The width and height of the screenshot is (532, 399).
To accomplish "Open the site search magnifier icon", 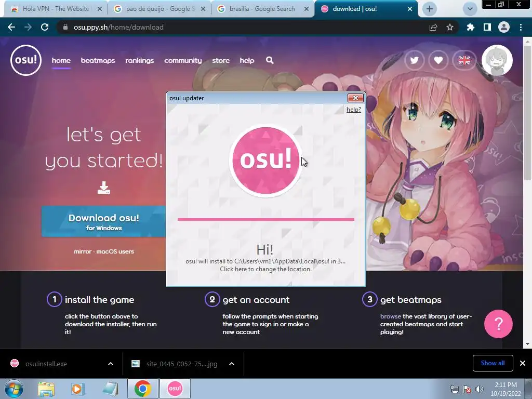I will [x=270, y=60].
